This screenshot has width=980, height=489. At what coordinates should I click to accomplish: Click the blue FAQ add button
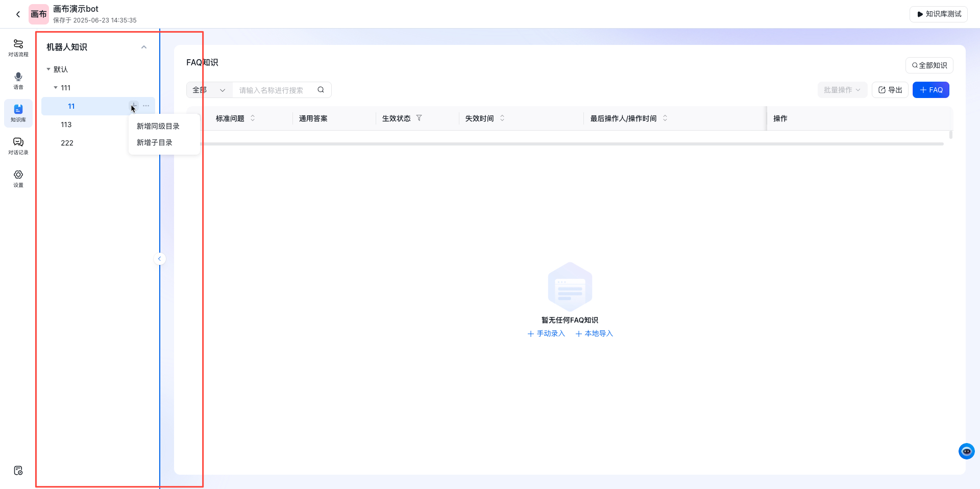(x=930, y=89)
